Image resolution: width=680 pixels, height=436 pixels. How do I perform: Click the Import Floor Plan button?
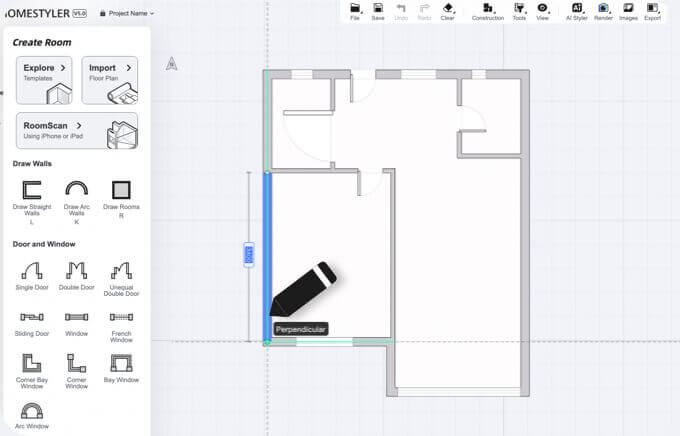tap(109, 80)
